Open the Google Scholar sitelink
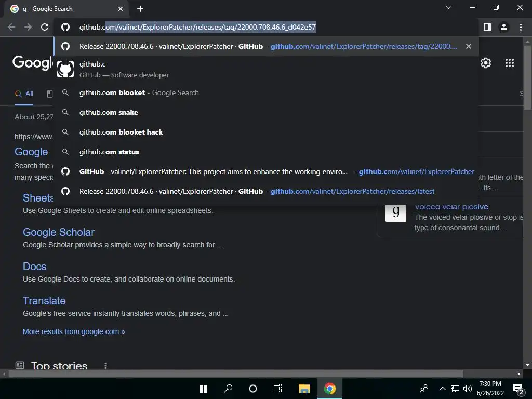This screenshot has width=532, height=399. [x=59, y=232]
